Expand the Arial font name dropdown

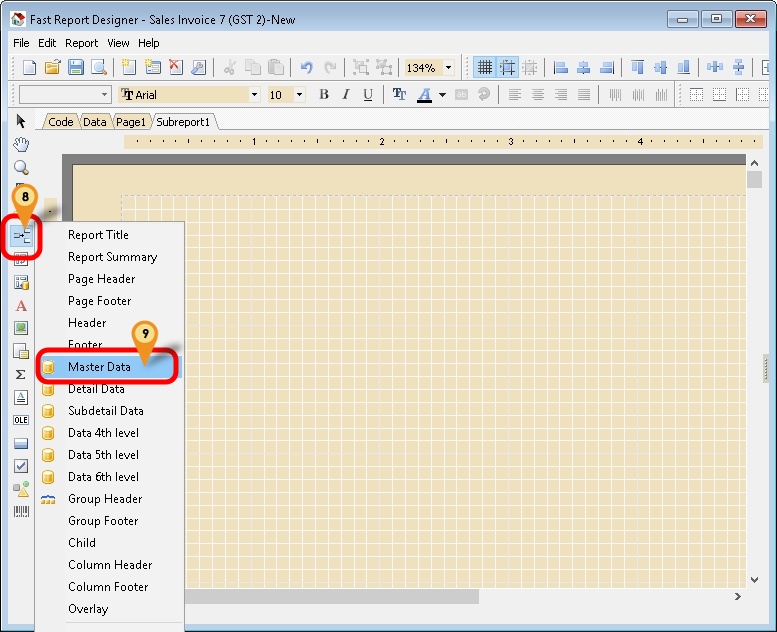point(254,95)
